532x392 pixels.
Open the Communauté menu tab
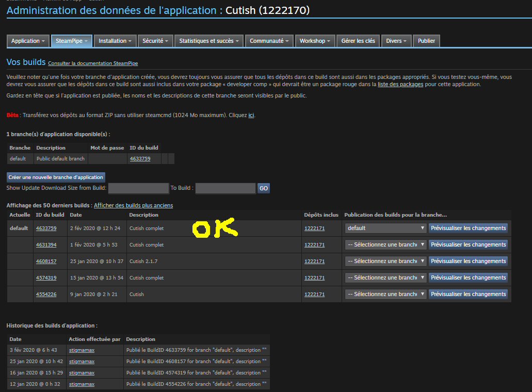click(269, 41)
